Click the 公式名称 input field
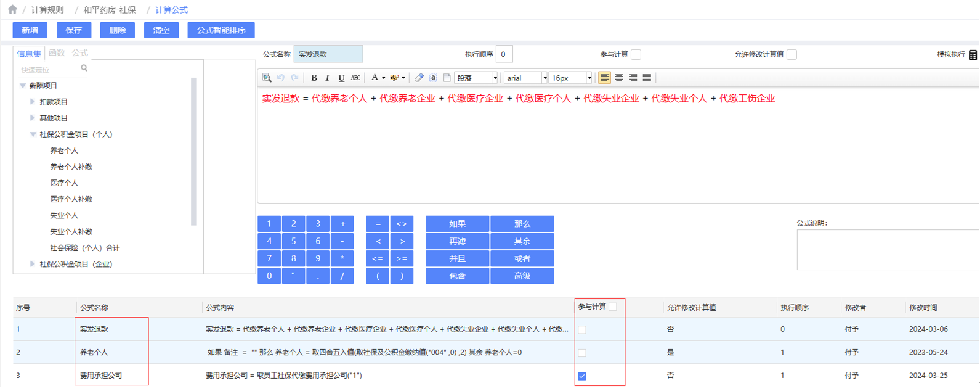Viewport: 980px width, 391px height. pos(328,54)
